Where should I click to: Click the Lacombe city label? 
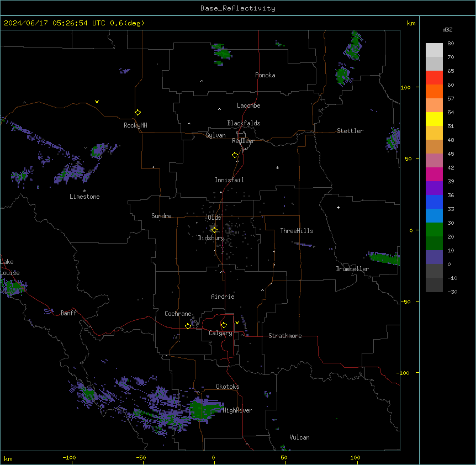pos(248,105)
